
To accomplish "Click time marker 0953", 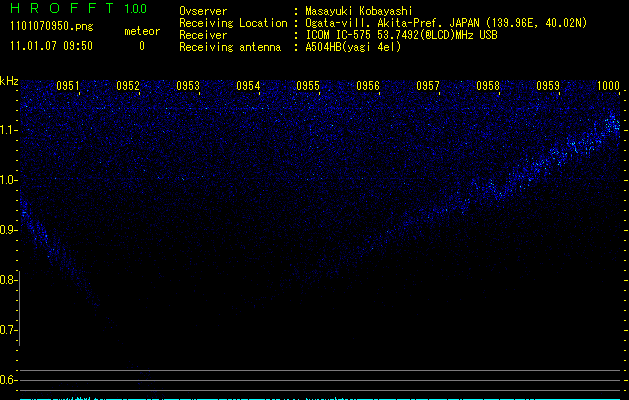I will coord(188,86).
